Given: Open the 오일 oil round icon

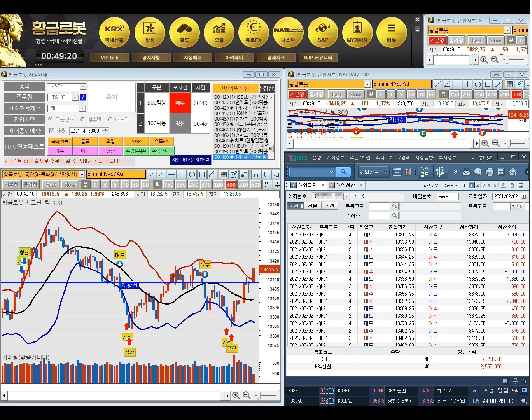Looking at the screenshot, I should (219, 33).
